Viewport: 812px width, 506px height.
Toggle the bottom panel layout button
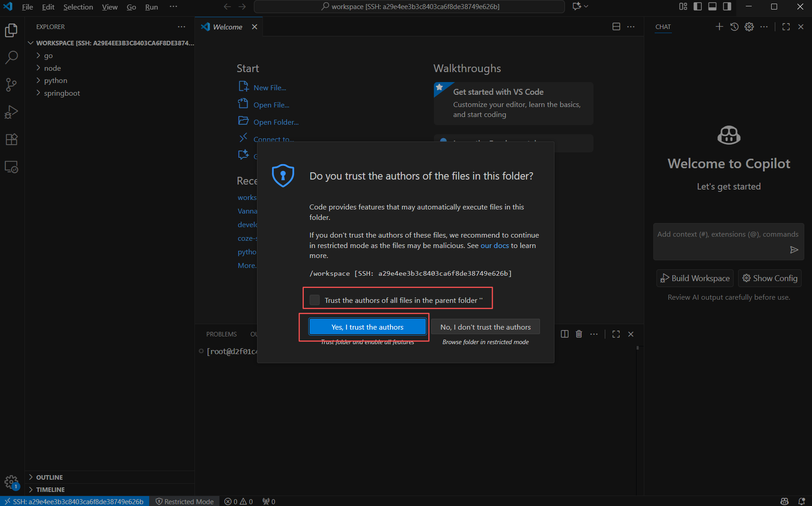(x=712, y=6)
